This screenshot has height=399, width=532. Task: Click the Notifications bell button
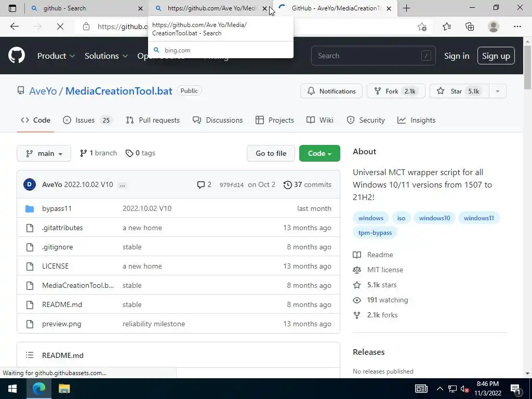[x=331, y=91]
